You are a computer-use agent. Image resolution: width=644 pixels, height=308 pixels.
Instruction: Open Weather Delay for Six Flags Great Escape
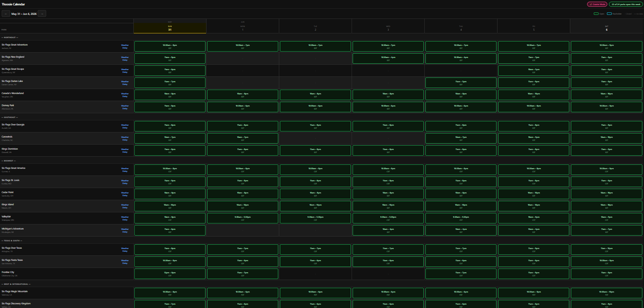tap(125, 71)
